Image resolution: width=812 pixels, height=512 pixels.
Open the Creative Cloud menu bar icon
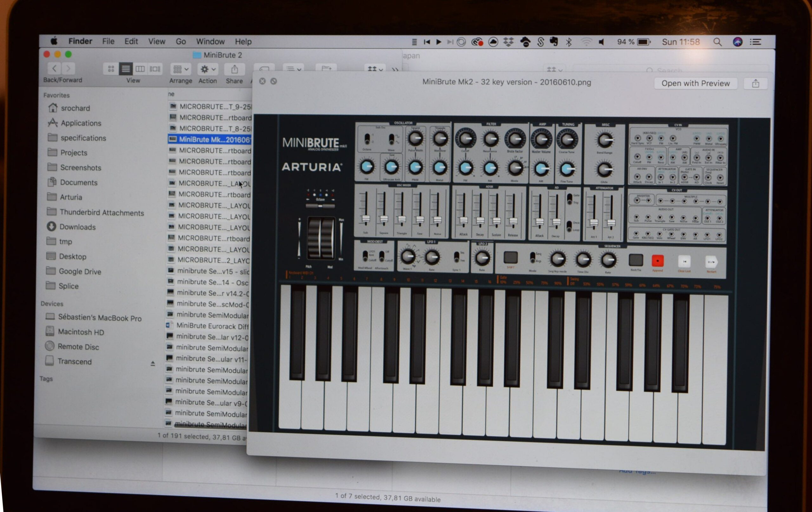pyautogui.click(x=477, y=42)
